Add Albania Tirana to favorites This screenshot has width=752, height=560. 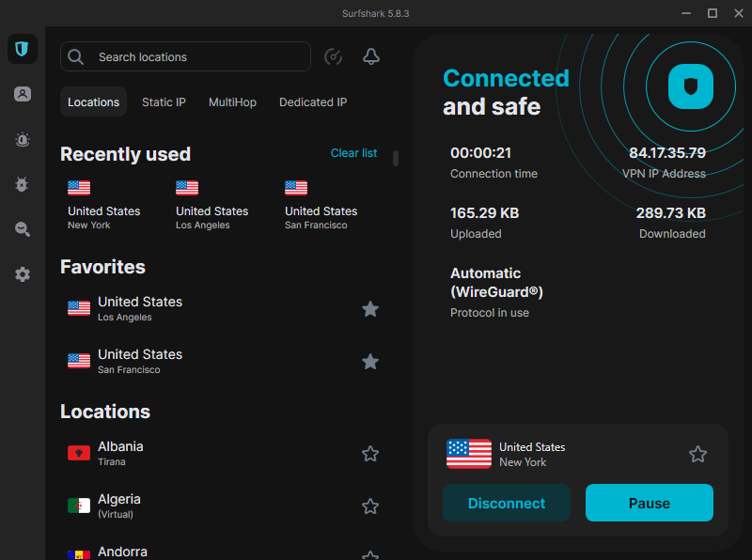370,454
